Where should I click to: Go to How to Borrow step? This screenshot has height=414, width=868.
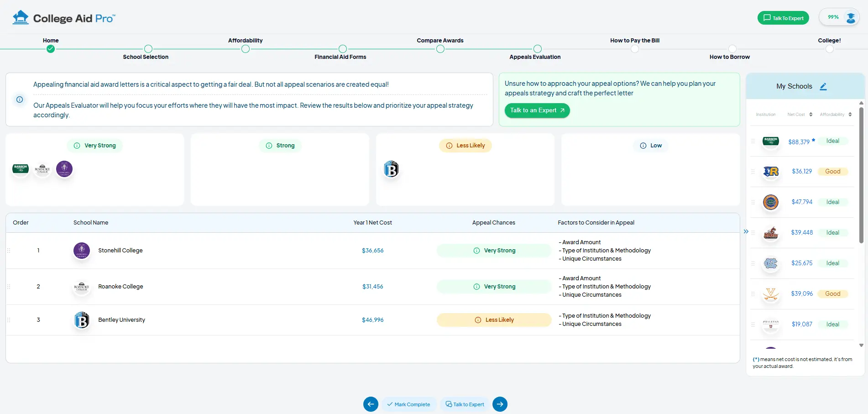(732, 49)
